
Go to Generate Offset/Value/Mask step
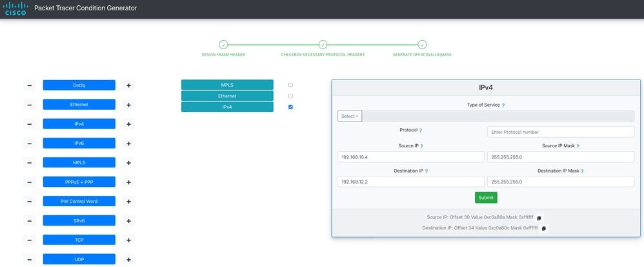point(422,45)
